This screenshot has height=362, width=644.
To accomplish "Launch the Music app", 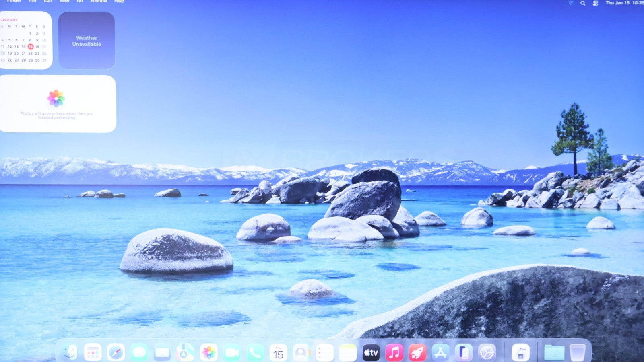I will click(x=394, y=353).
